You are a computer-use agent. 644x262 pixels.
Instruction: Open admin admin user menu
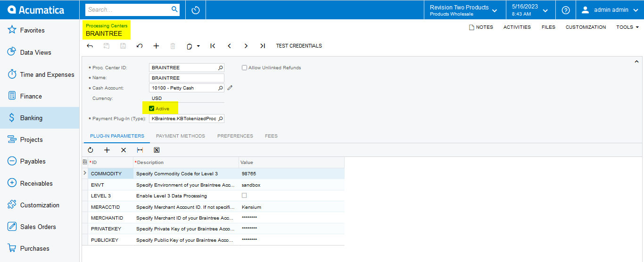pos(610,10)
